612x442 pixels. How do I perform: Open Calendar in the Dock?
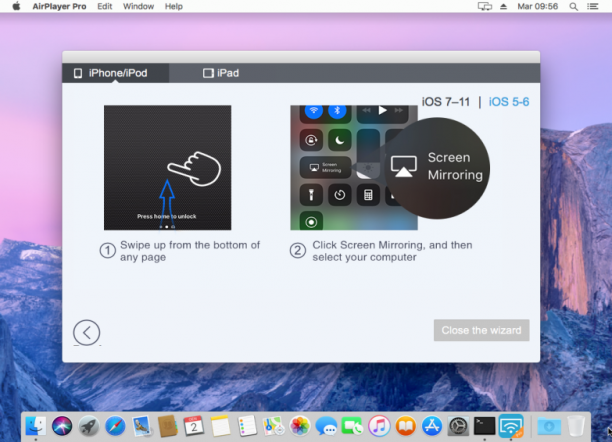194,426
